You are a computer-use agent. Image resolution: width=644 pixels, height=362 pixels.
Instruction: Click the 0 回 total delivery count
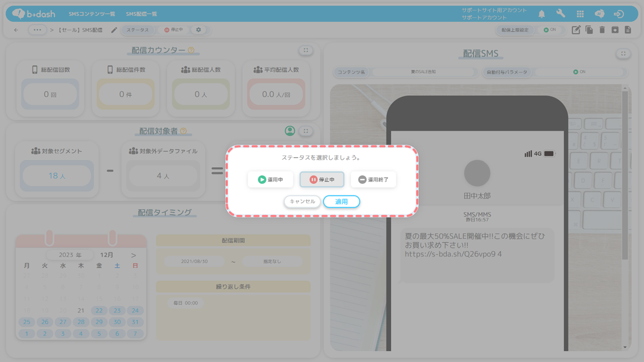[50, 94]
